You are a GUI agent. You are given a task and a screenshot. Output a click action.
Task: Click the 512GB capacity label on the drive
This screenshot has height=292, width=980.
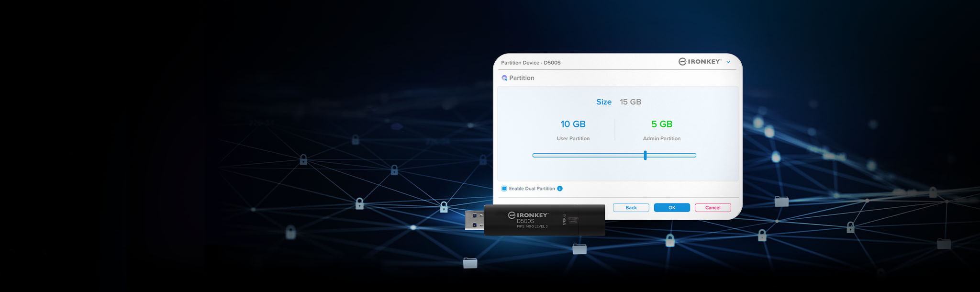[x=564, y=219]
